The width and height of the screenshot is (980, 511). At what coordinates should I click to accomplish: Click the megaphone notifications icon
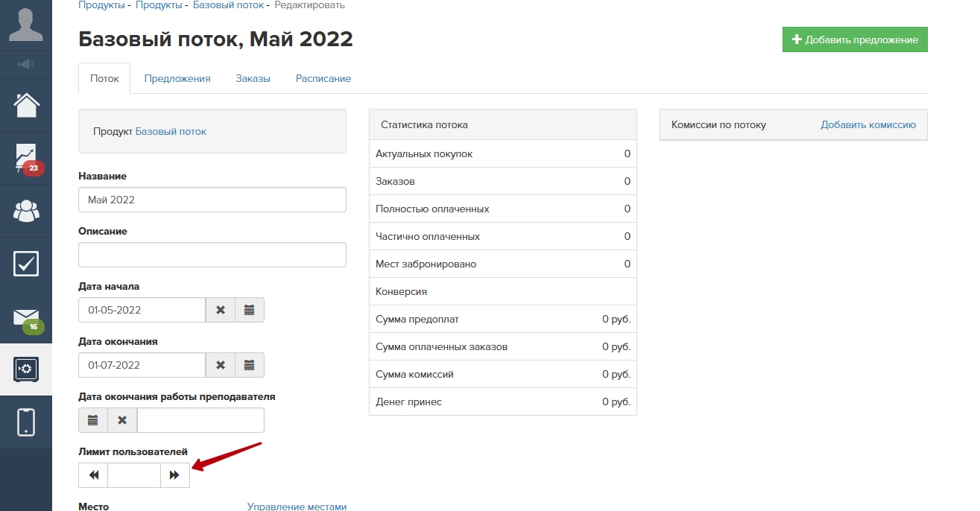(26, 65)
